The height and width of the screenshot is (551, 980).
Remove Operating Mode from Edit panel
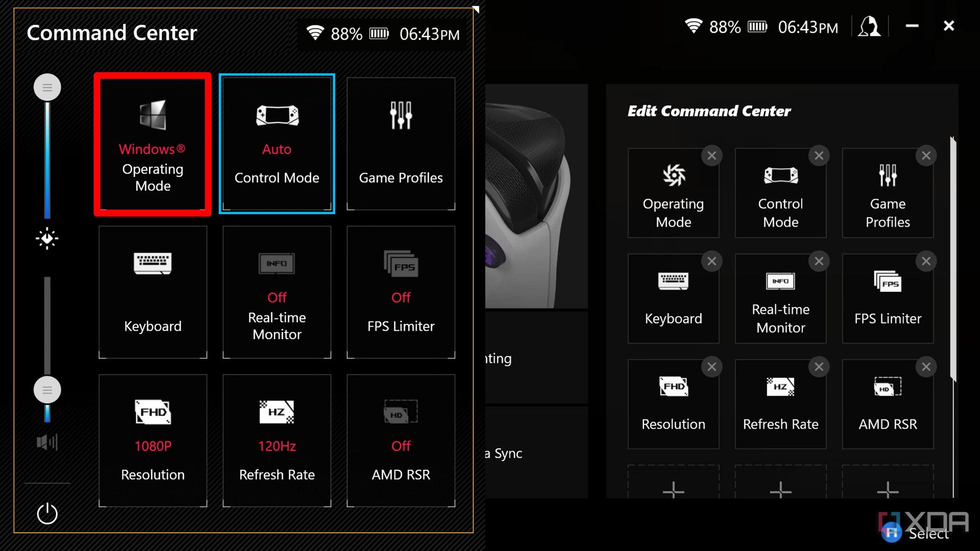pos(712,155)
